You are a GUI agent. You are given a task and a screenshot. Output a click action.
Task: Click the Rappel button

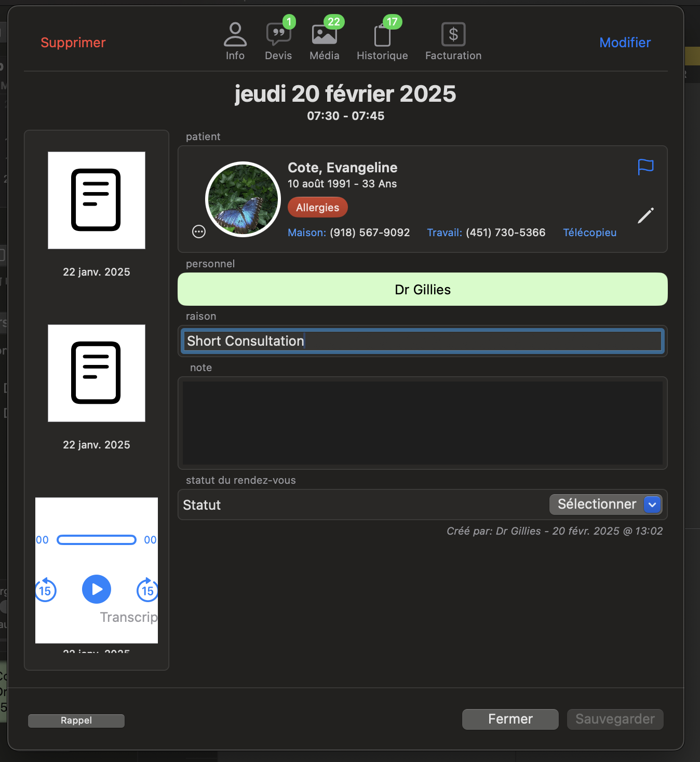[76, 720]
